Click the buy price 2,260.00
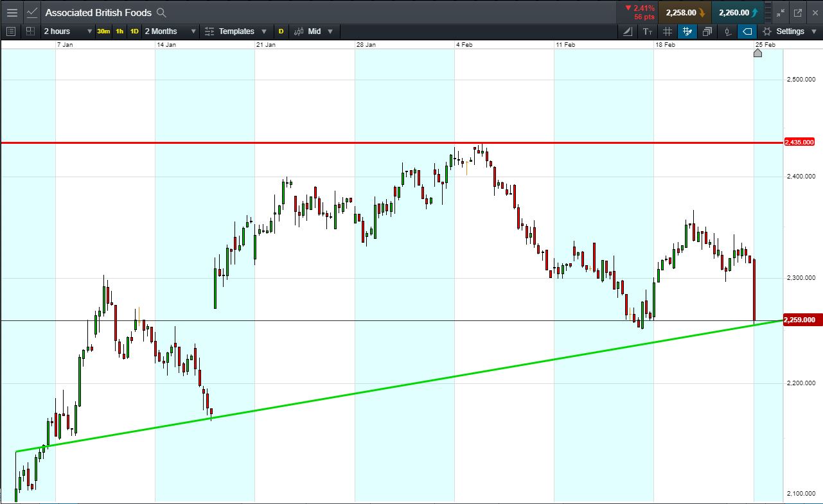 (x=738, y=12)
